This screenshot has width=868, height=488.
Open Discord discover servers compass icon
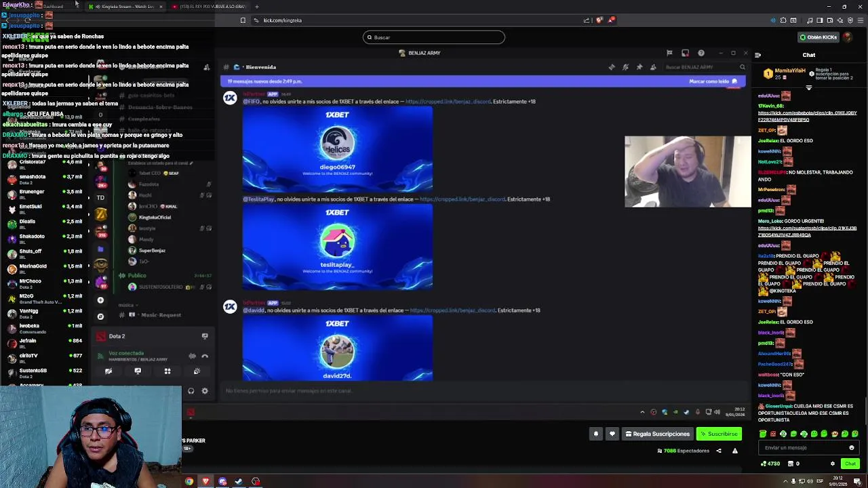point(100,317)
